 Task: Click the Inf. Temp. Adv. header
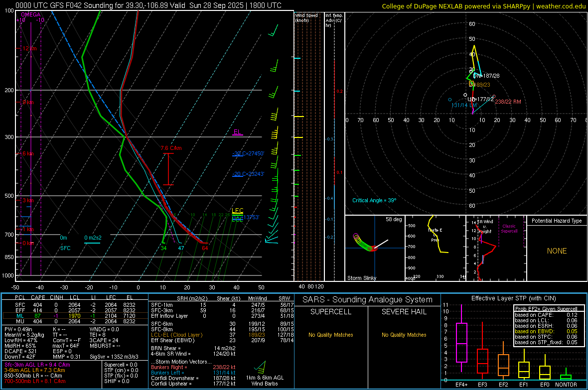(x=334, y=20)
